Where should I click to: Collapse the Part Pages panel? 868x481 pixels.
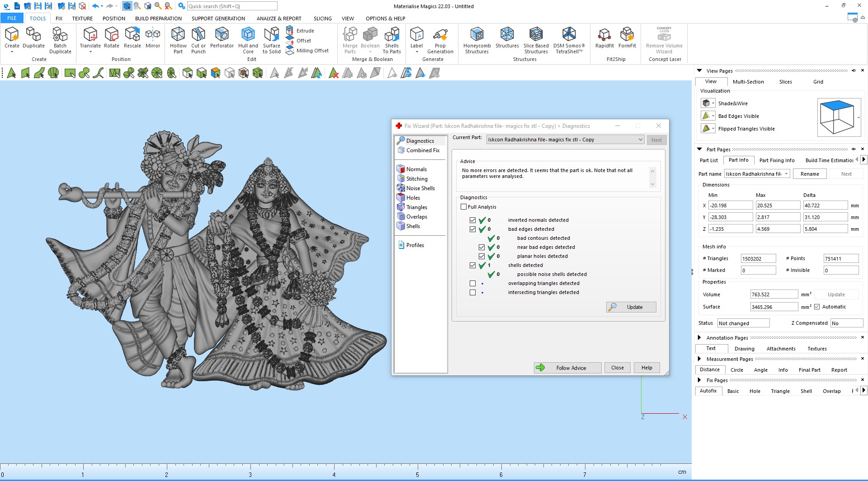coord(699,149)
